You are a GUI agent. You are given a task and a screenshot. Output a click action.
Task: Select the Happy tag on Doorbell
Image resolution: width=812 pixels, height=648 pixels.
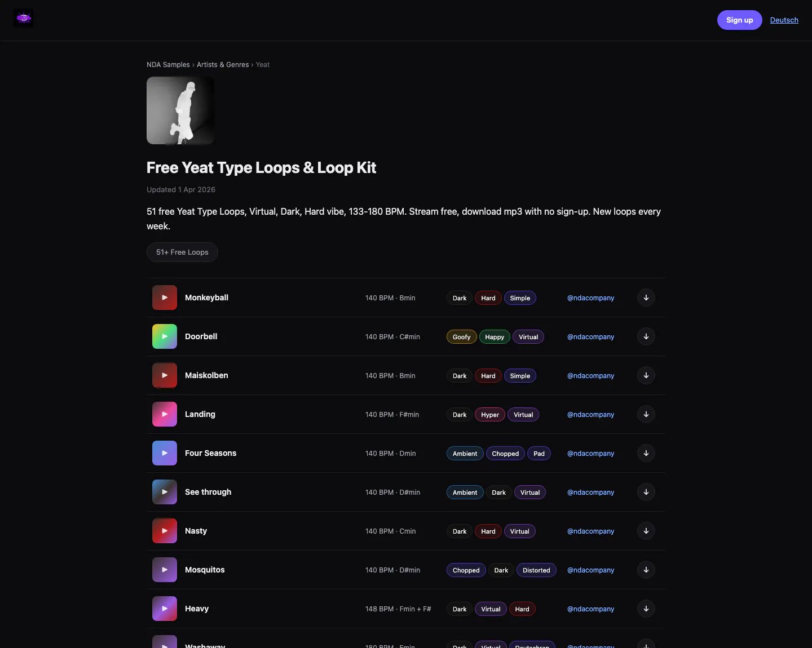[495, 337]
